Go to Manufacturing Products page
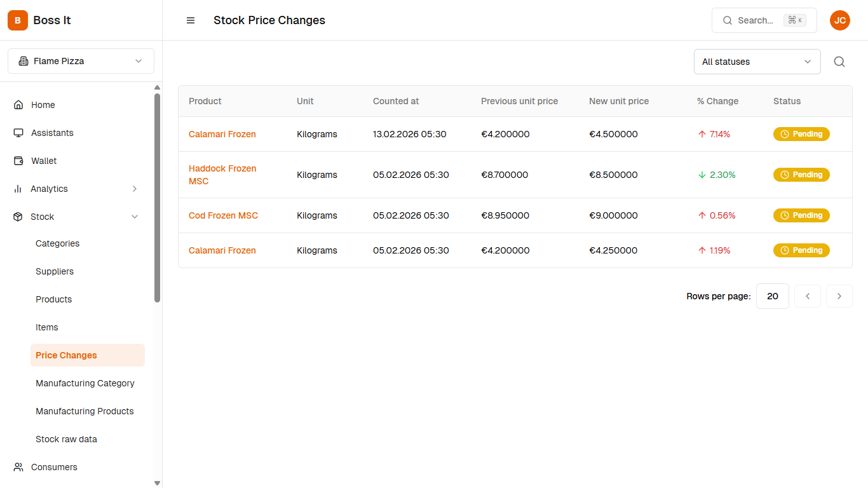The image size is (868, 488). (85, 411)
